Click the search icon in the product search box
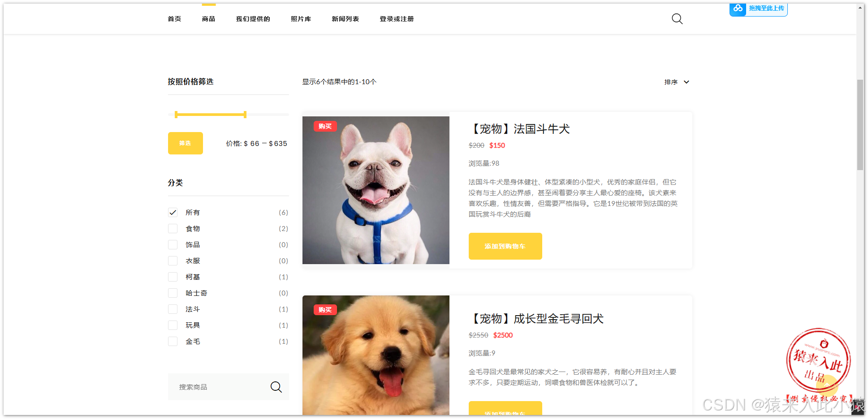Screen dimensions: 868x419 point(276,387)
